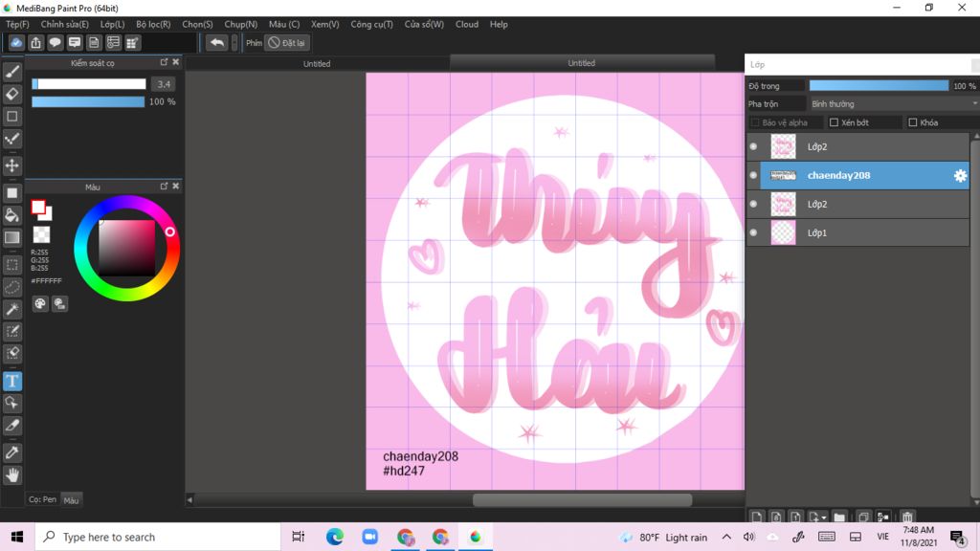Select the rectangular Selection tool

tap(11, 265)
